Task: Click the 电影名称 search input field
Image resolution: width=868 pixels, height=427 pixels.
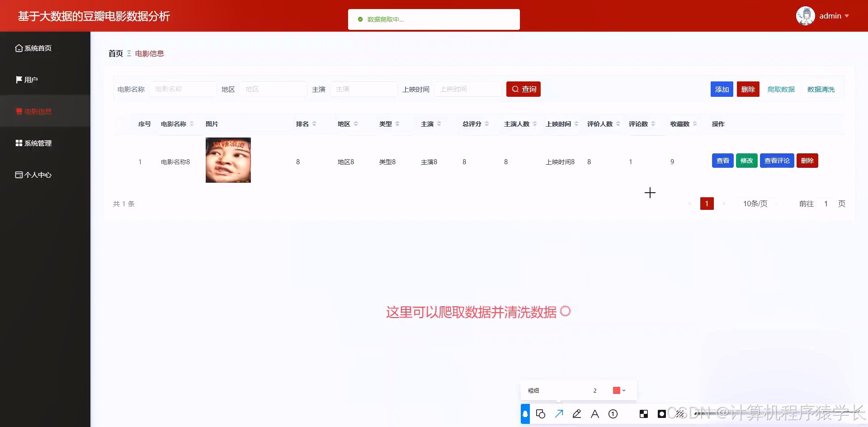Action: click(183, 89)
